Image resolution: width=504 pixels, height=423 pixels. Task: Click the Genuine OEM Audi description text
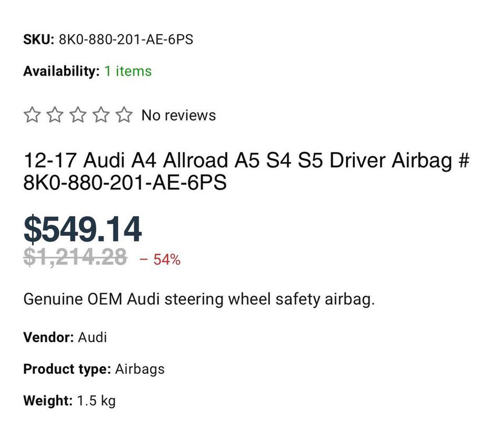(x=199, y=299)
